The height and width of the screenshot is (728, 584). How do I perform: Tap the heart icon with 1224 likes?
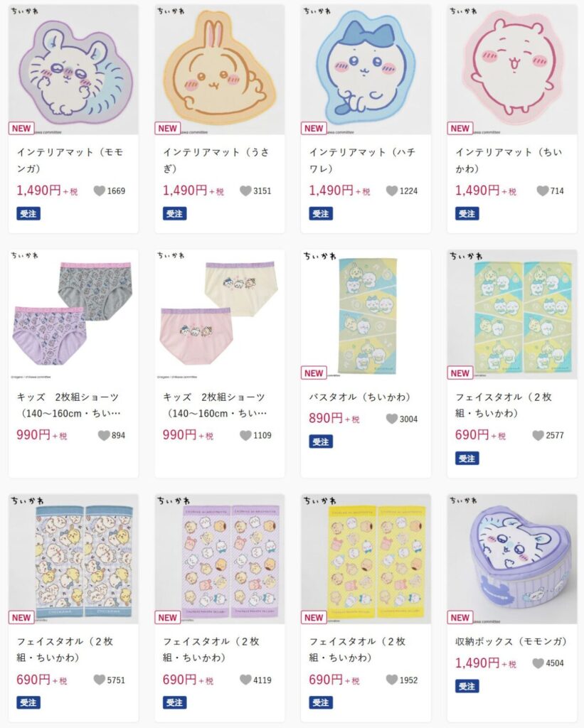pos(392,191)
